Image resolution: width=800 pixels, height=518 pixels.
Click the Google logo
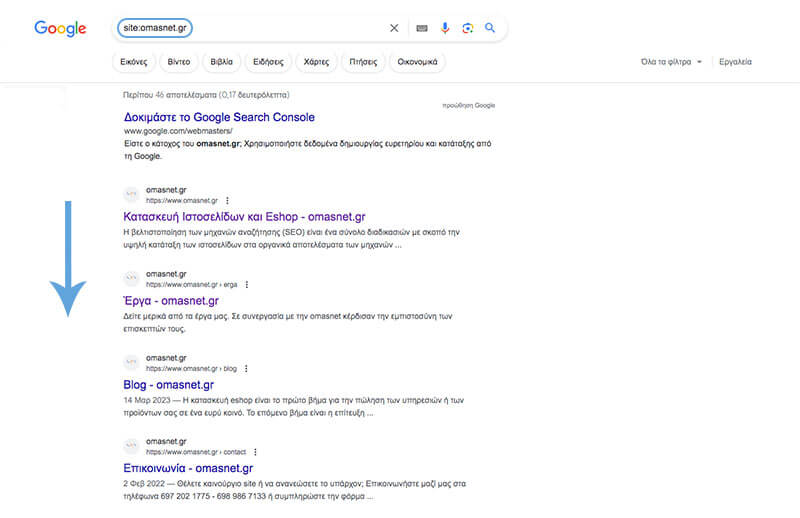coord(60,28)
